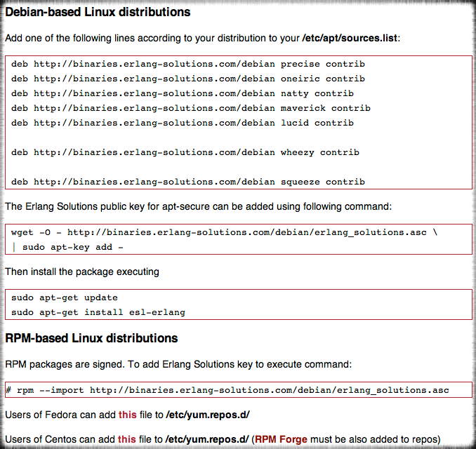476x449 pixels.
Task: Select the 'Debian-based Linux distributions' heading
Action: click(98, 12)
